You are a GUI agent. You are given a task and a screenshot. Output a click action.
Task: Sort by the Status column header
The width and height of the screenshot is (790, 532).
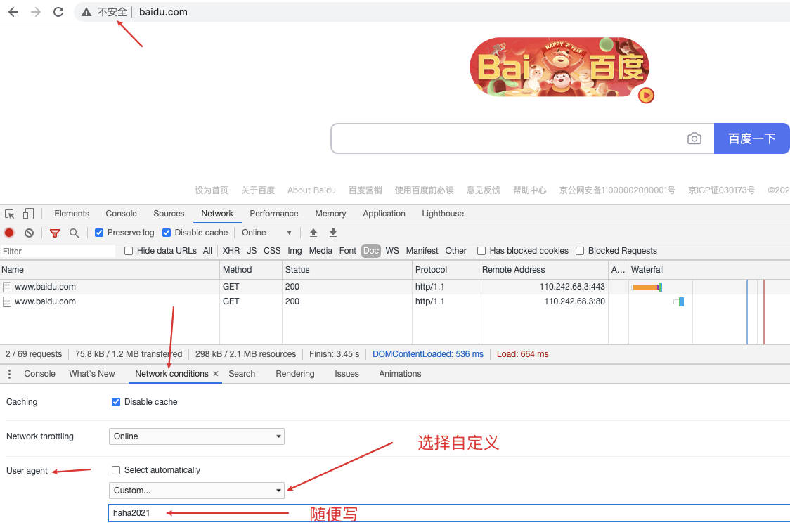(x=347, y=270)
